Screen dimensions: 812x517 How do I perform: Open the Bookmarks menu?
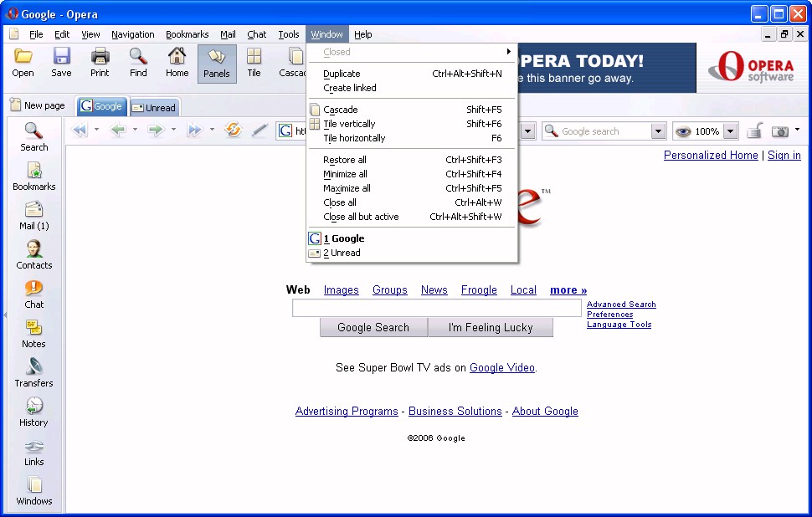187,34
